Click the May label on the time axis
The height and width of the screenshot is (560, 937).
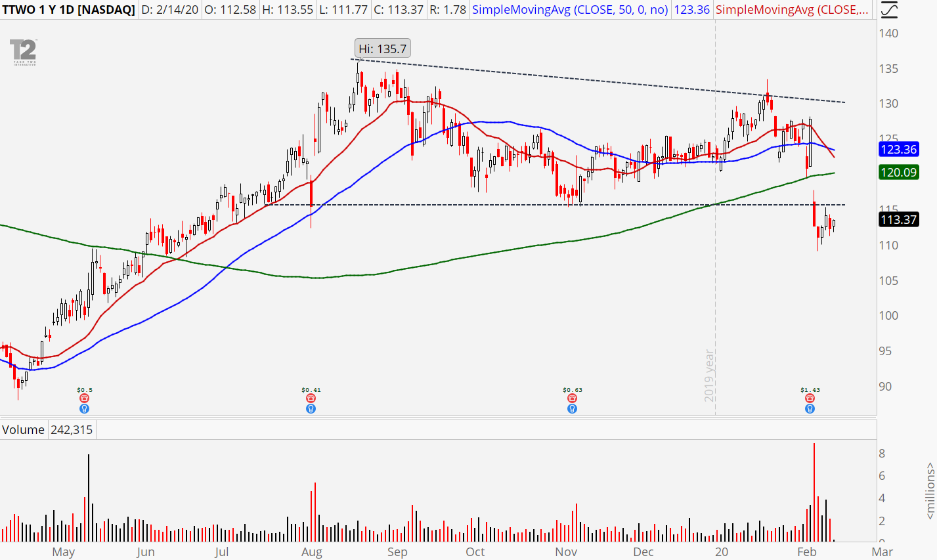point(64,551)
